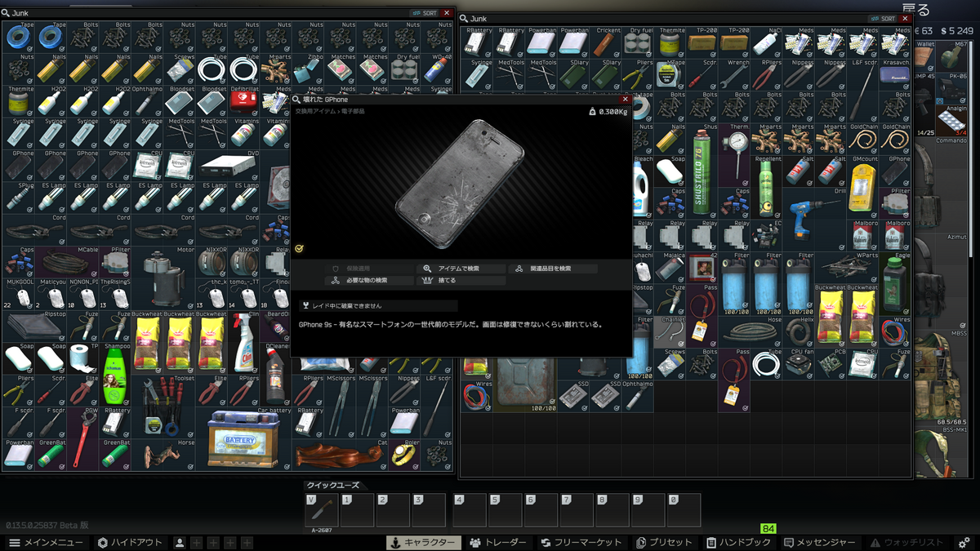Open プリセット presets tab
Image resolution: width=980 pixels, height=551 pixels.
(664, 542)
